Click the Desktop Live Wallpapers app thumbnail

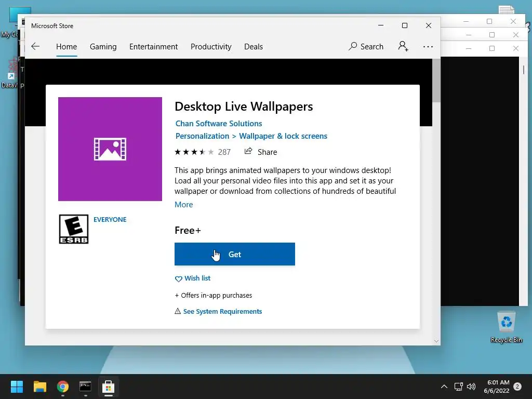110,149
